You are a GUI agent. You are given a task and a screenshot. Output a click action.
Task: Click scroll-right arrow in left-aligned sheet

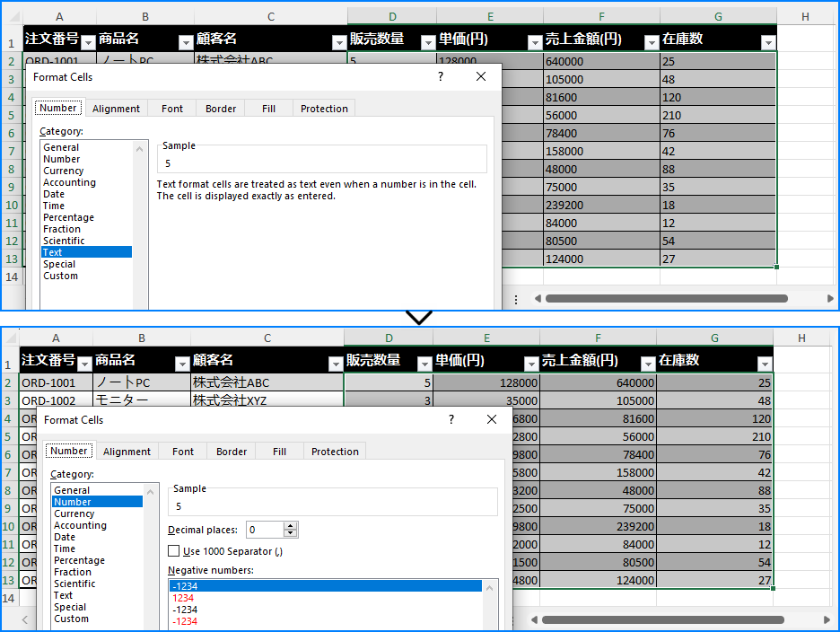pos(830,299)
